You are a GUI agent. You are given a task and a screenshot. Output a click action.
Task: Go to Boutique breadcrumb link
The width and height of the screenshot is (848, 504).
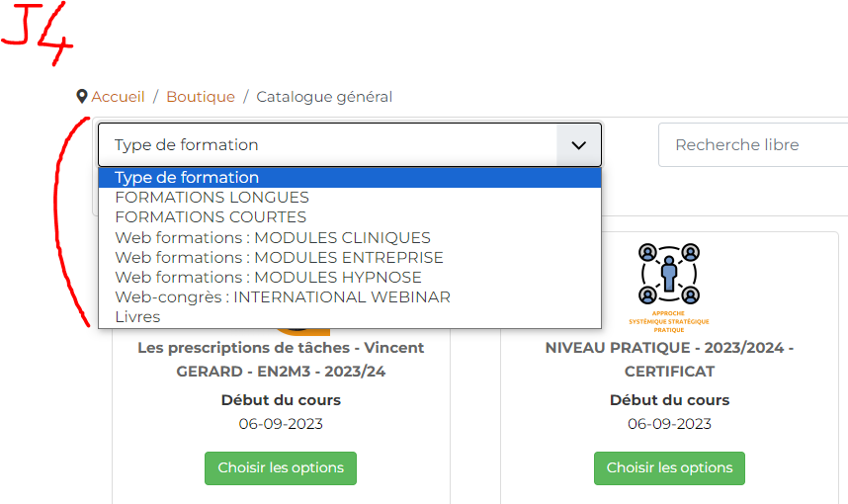pyautogui.click(x=201, y=97)
